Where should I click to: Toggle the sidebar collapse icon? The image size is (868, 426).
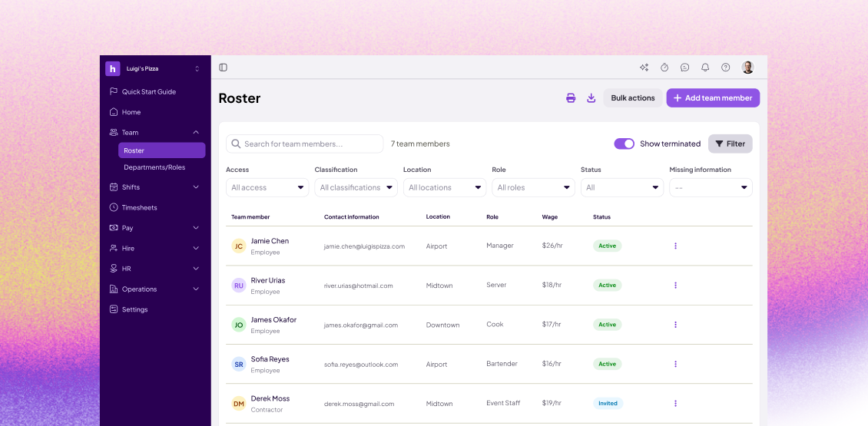[x=223, y=68]
